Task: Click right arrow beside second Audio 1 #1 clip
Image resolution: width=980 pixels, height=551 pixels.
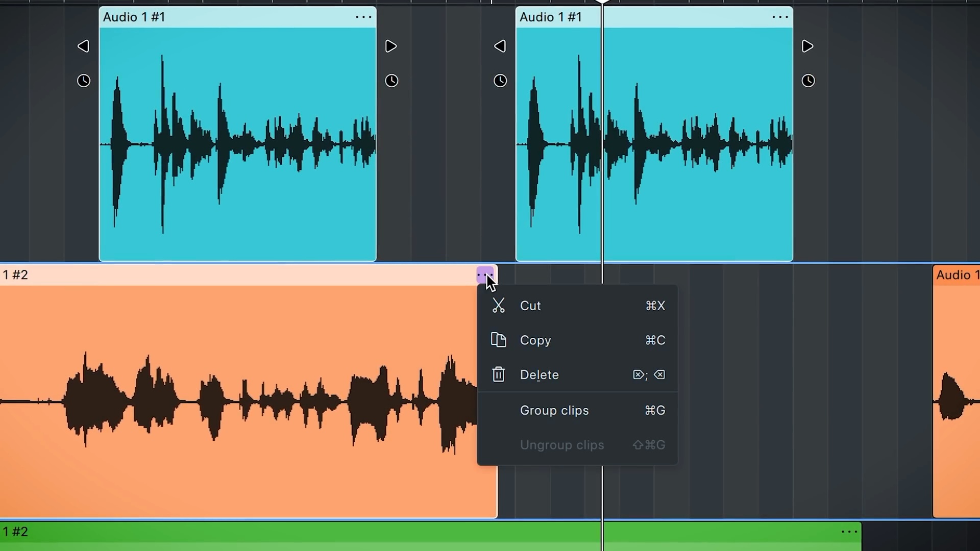Action: (807, 46)
